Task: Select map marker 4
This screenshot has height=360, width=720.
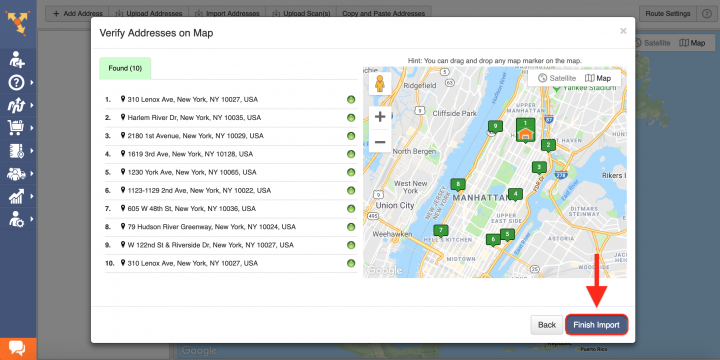Action: 515,195
